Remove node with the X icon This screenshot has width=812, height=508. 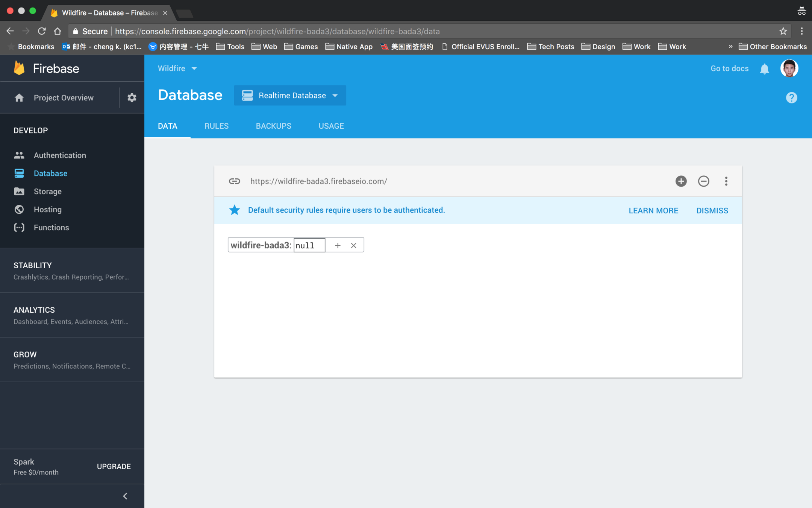point(353,245)
